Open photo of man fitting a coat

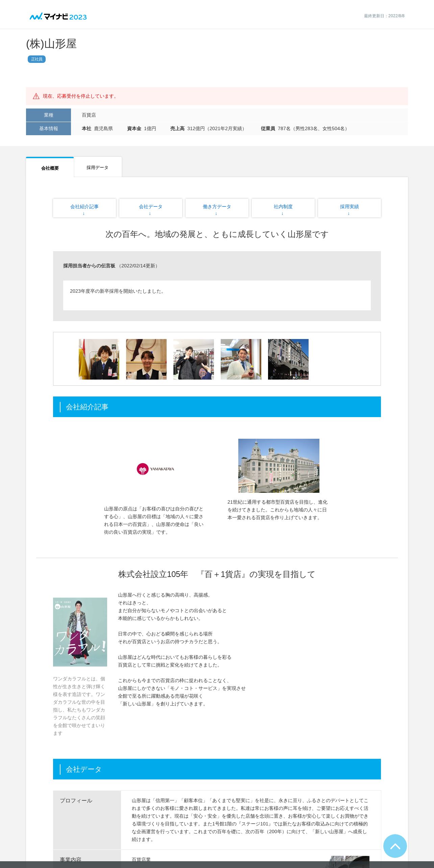point(194,359)
